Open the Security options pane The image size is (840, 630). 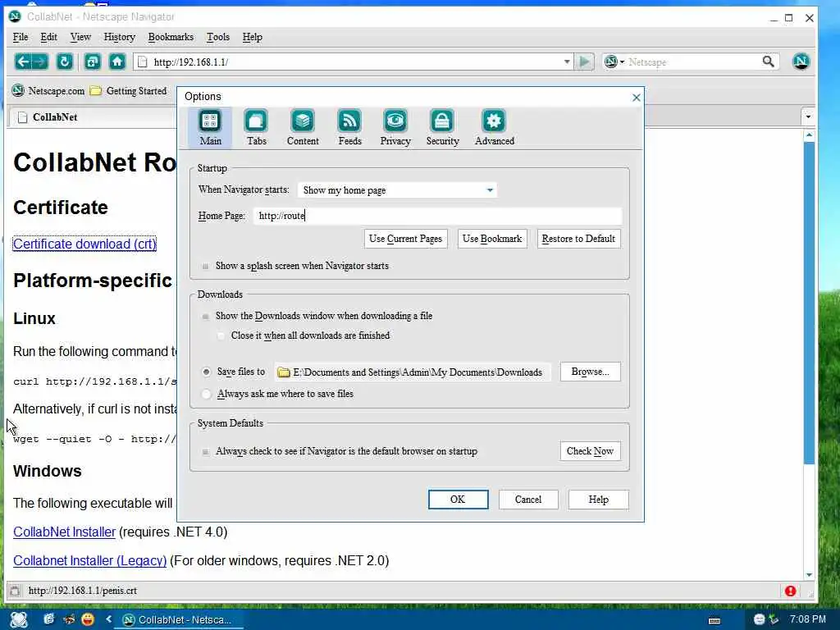pyautogui.click(x=442, y=127)
